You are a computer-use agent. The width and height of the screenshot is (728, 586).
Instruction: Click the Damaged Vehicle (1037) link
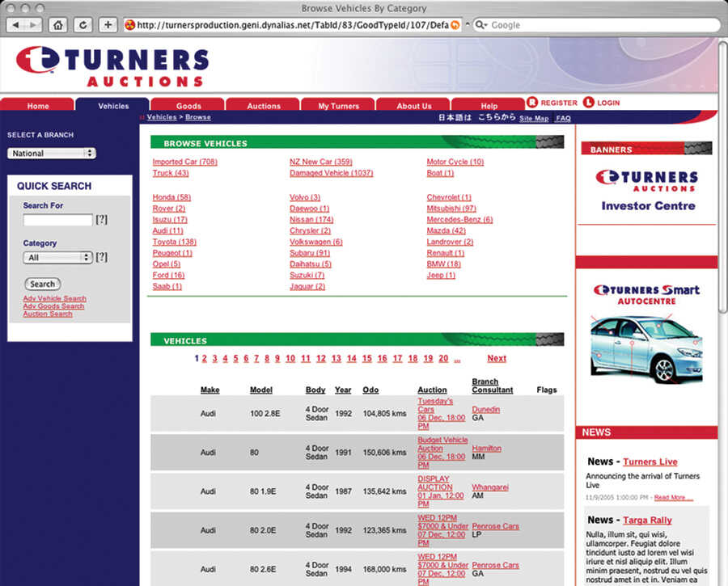point(331,173)
